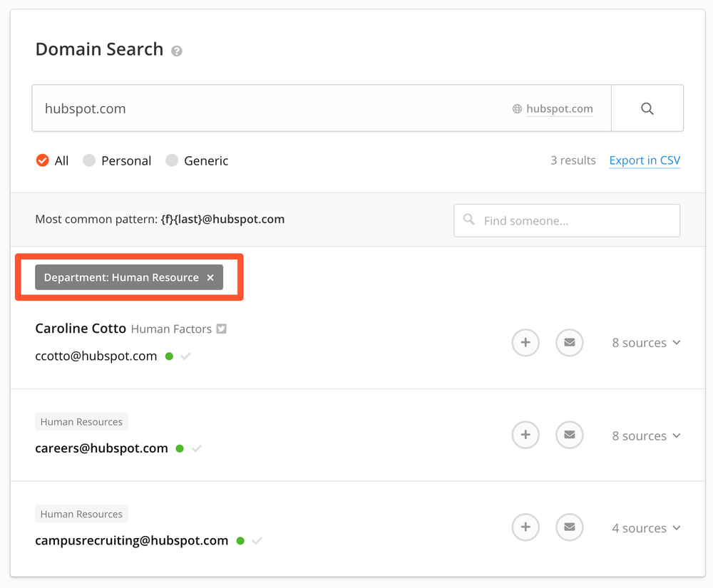Select the Personal filter option
The height and width of the screenshot is (588, 713).
pos(88,160)
